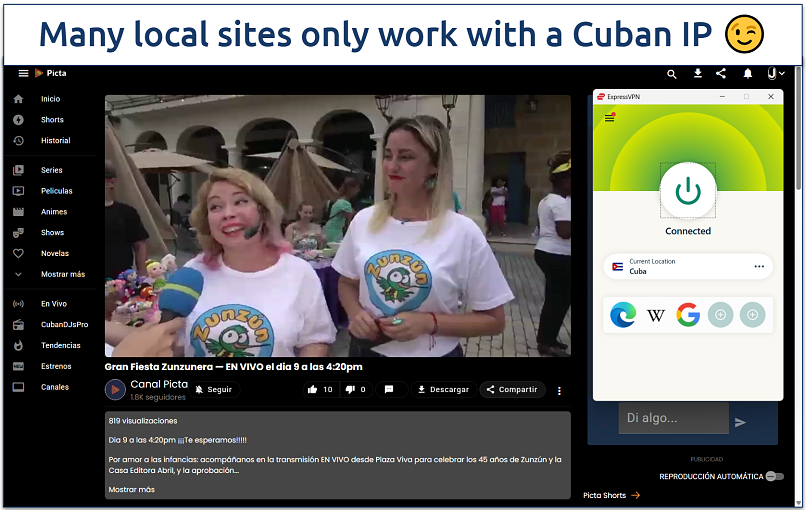Expand Mostrar más in sidebar
Image resolution: width=806 pixels, height=510 pixels.
point(63,275)
